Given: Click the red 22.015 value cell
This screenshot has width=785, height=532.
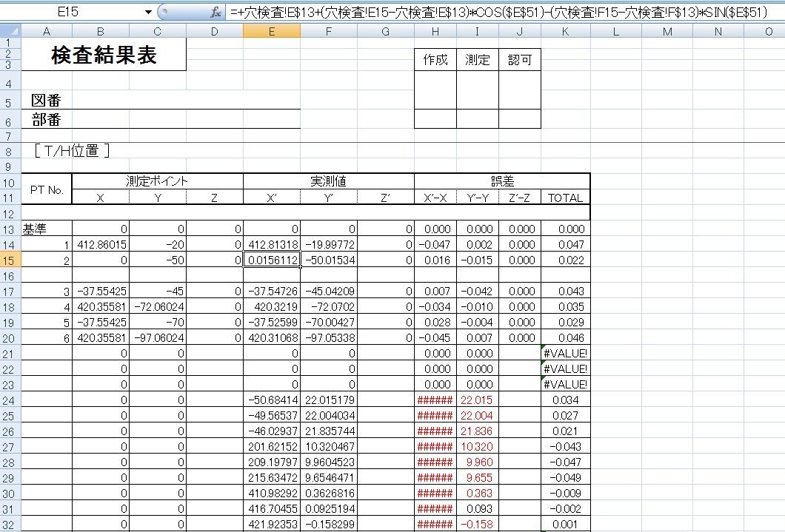Looking at the screenshot, I should tap(477, 400).
